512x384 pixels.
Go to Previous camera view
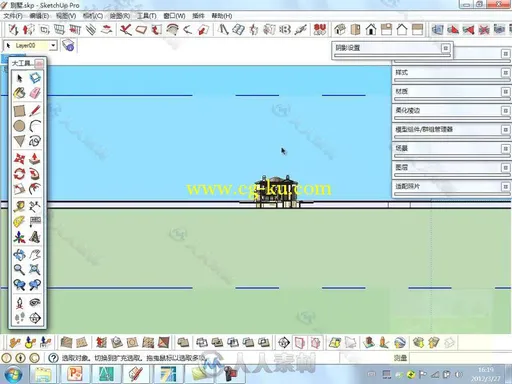pos(19,284)
